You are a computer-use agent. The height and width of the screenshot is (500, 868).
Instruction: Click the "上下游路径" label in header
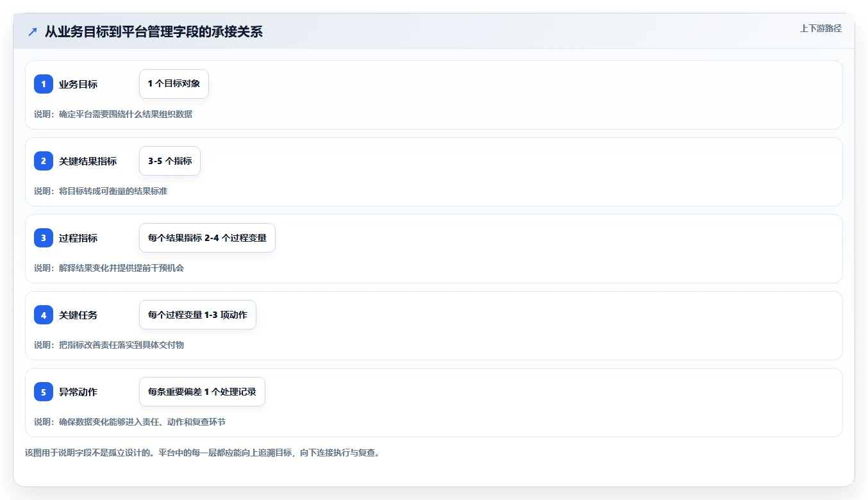821,28
